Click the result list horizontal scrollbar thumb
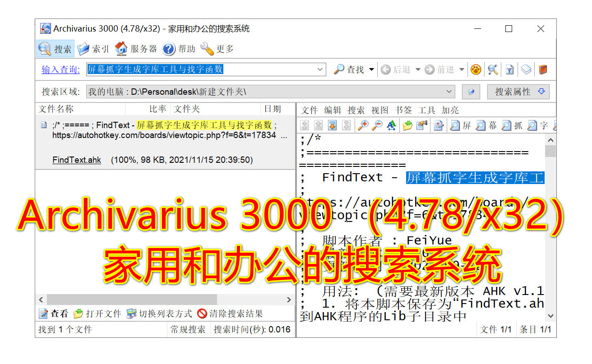Screen dimensions: 592x364 pyautogui.click(x=132, y=299)
